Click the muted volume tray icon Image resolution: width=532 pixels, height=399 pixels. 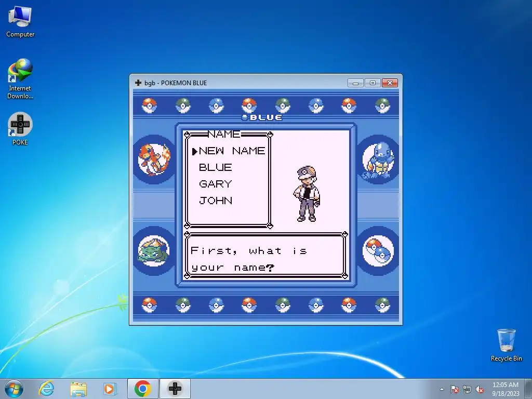tap(480, 389)
